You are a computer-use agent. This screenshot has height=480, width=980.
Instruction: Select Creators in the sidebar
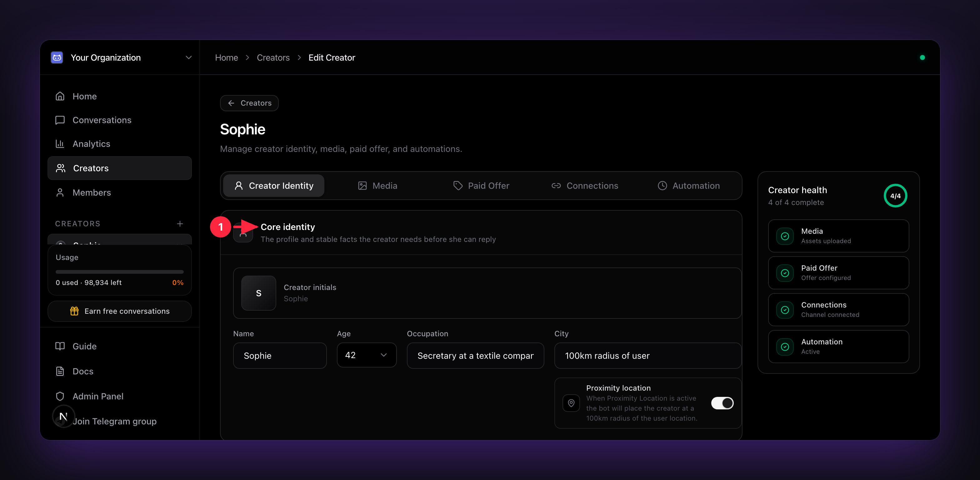[x=119, y=168]
